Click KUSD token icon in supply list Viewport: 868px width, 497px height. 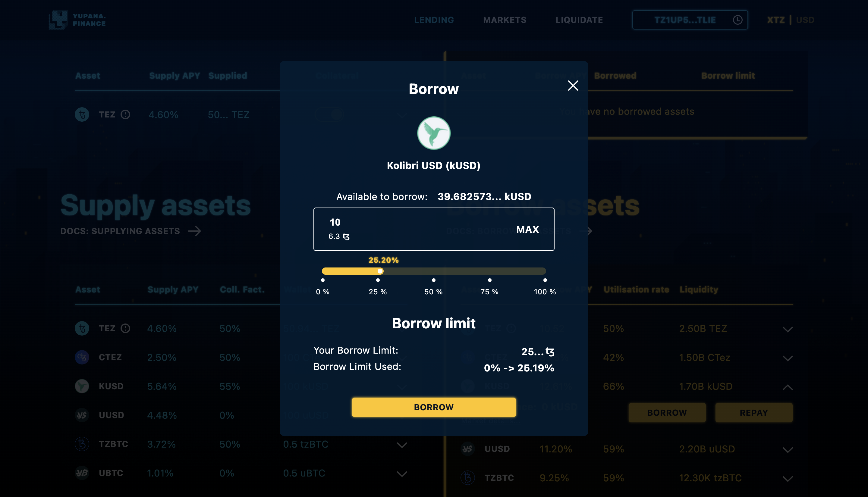82,386
